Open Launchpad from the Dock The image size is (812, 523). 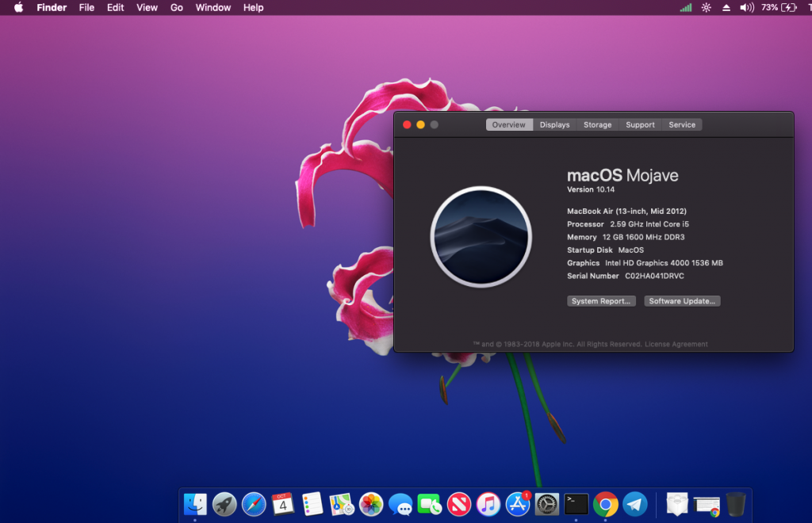(x=224, y=504)
